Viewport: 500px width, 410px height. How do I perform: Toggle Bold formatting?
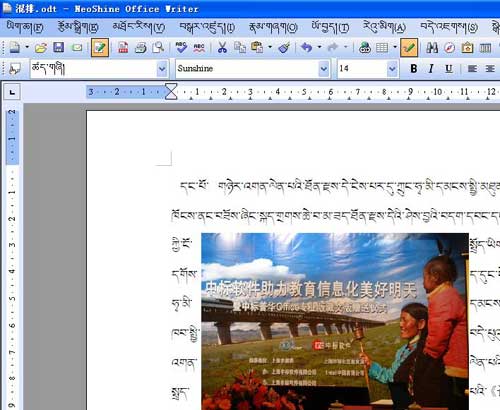414,69
